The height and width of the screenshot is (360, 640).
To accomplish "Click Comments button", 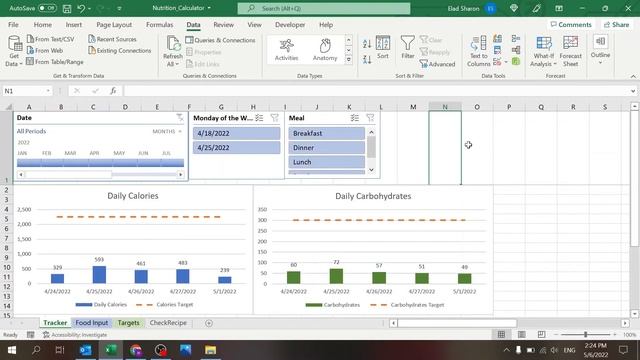I will click(571, 24).
